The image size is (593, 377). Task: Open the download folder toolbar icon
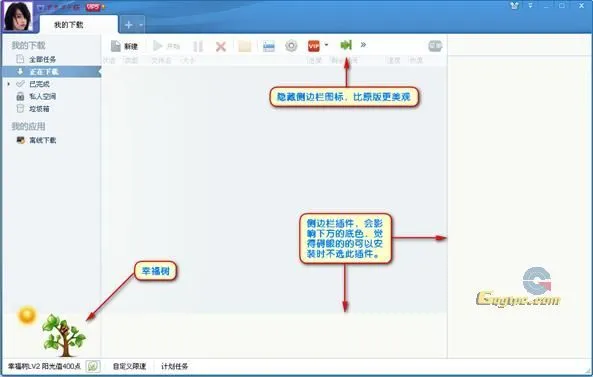pos(245,47)
